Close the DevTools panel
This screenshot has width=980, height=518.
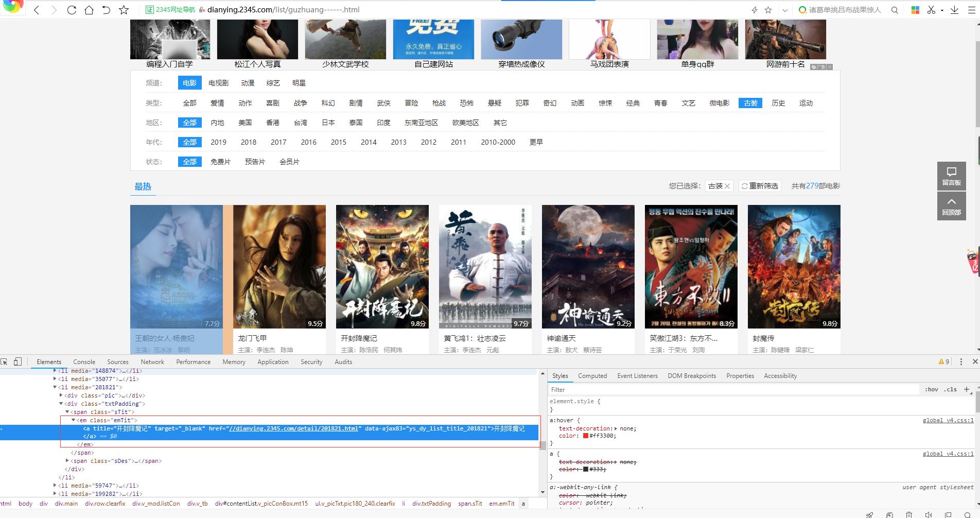point(974,361)
